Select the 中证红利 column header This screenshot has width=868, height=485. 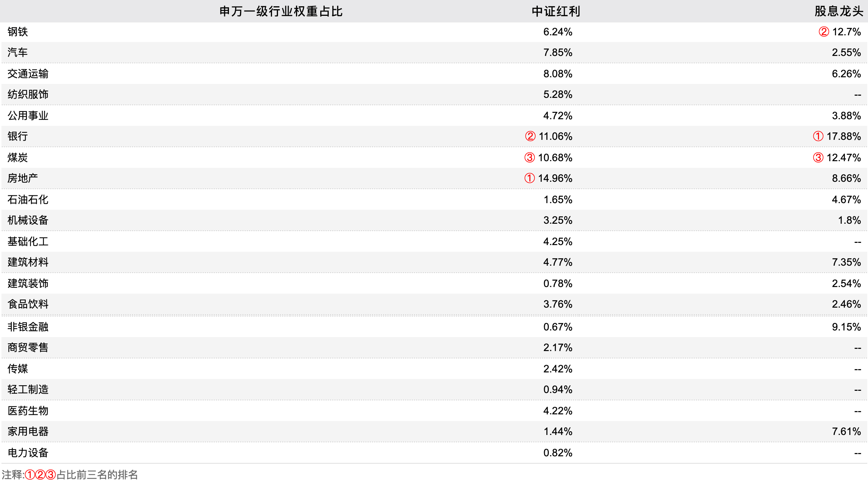[x=556, y=11]
